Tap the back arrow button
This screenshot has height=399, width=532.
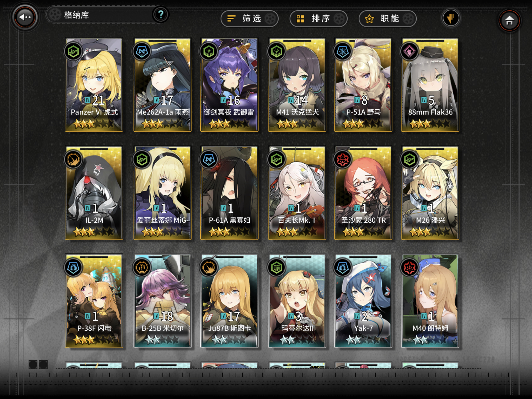coord(25,17)
